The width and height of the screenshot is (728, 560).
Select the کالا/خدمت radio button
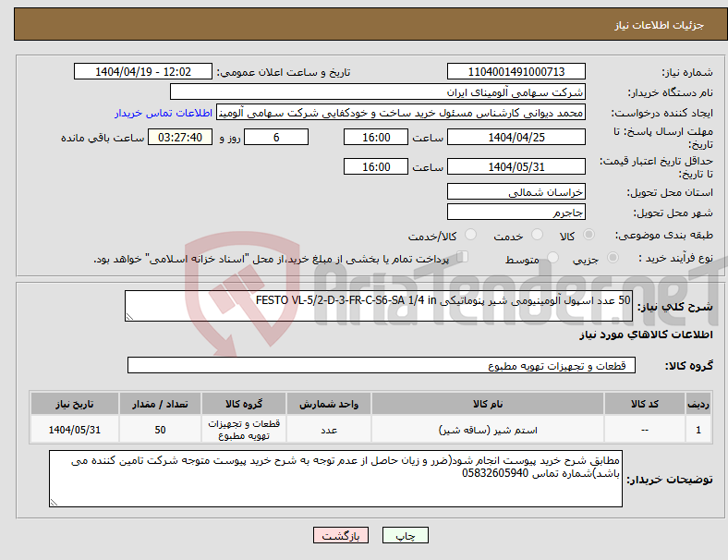[x=470, y=235]
